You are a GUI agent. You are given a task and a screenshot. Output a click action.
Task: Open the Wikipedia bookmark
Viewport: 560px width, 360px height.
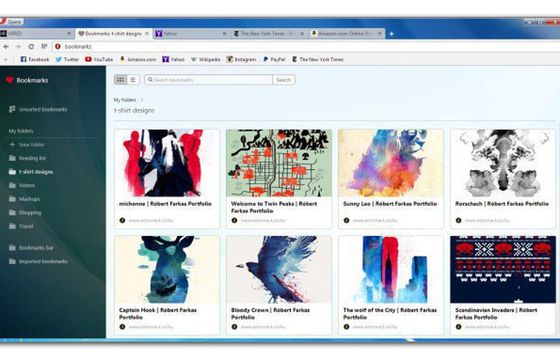pos(205,59)
